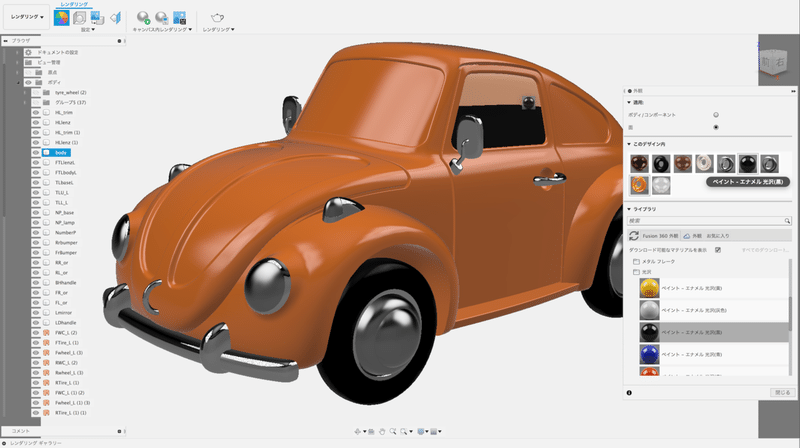Open the キャンバス内レンダリング dropdown

coord(162,30)
